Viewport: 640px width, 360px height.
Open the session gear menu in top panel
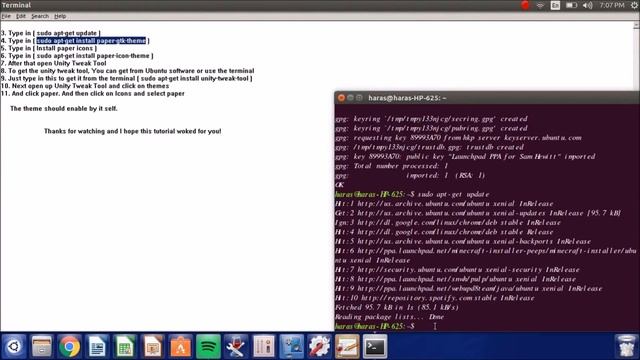coord(635,5)
